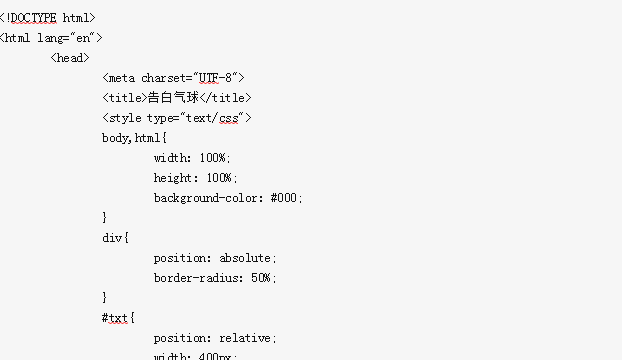Click the #txt selector line
The height and width of the screenshot is (360, 622).
click(x=118, y=318)
